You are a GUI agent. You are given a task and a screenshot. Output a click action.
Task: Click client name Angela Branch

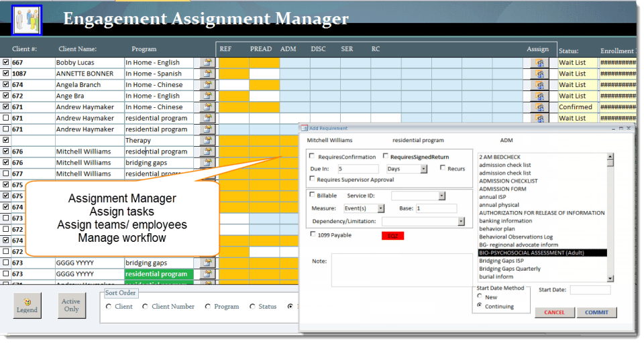point(78,85)
